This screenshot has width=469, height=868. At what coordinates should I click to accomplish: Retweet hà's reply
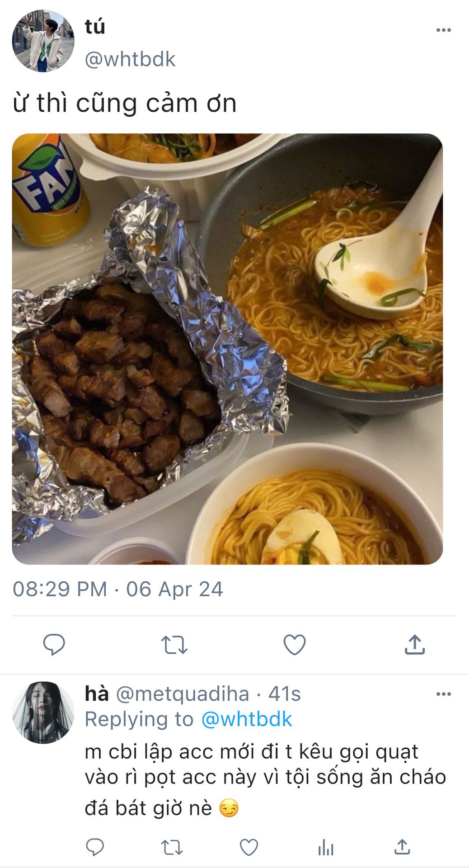coord(172,847)
